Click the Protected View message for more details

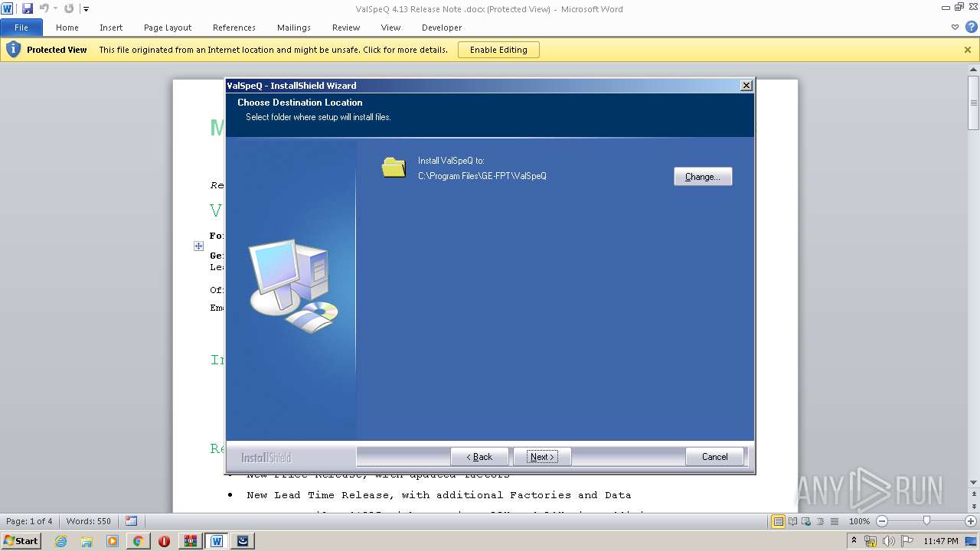pos(273,50)
